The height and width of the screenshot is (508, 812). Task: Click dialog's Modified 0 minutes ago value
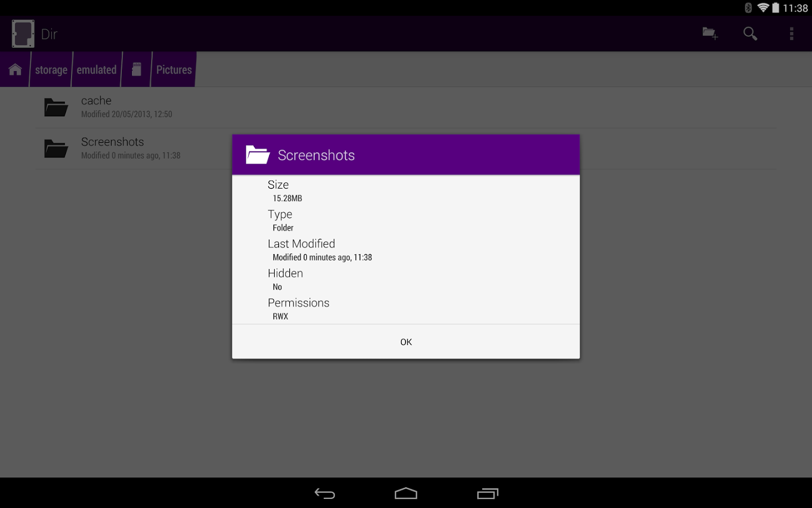click(x=323, y=257)
